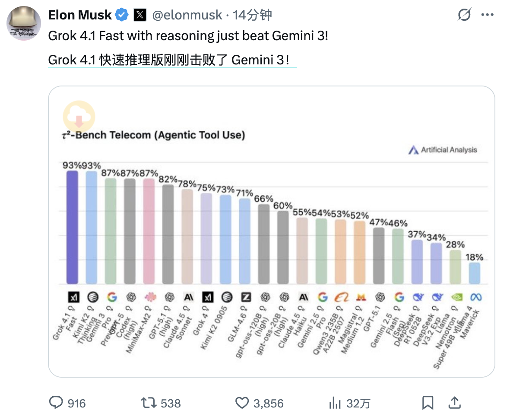Click the blue verified checkmark badge
This screenshot has width=507, height=420.
(x=122, y=15)
